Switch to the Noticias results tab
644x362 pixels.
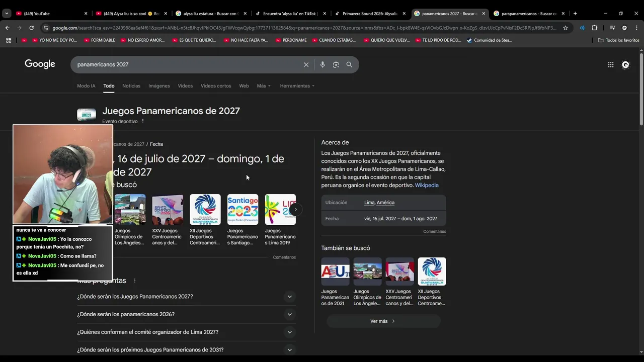point(131,86)
